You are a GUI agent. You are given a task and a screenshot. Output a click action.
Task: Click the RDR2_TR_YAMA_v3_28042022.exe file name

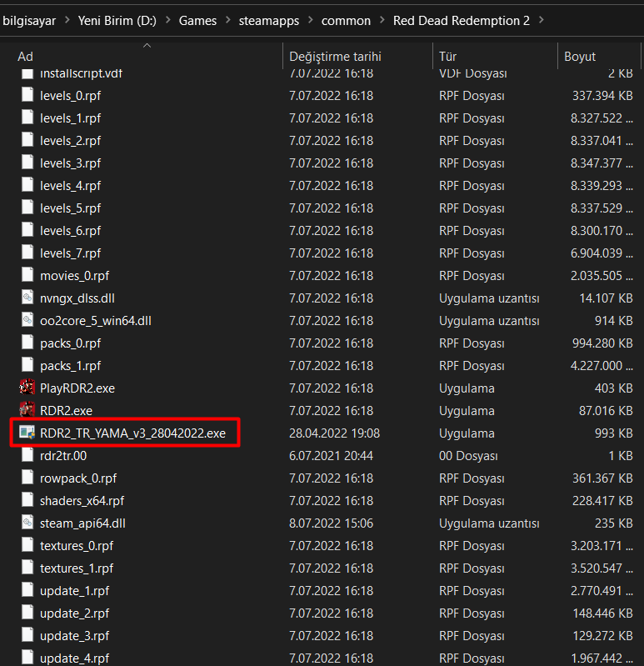coord(132,433)
